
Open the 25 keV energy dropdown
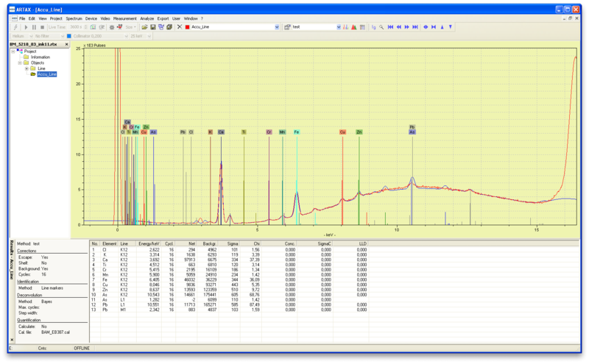[x=149, y=36]
